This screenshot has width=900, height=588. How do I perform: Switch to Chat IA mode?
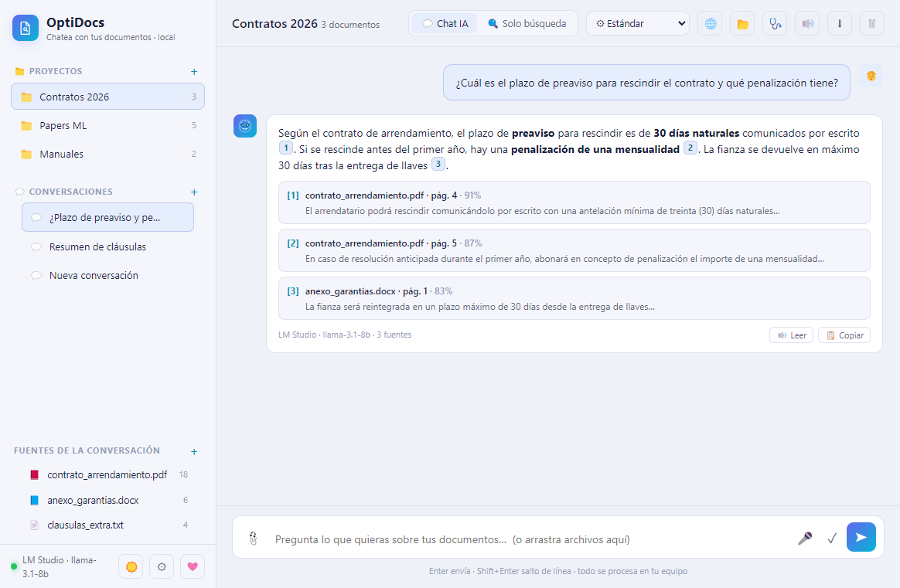445,23
